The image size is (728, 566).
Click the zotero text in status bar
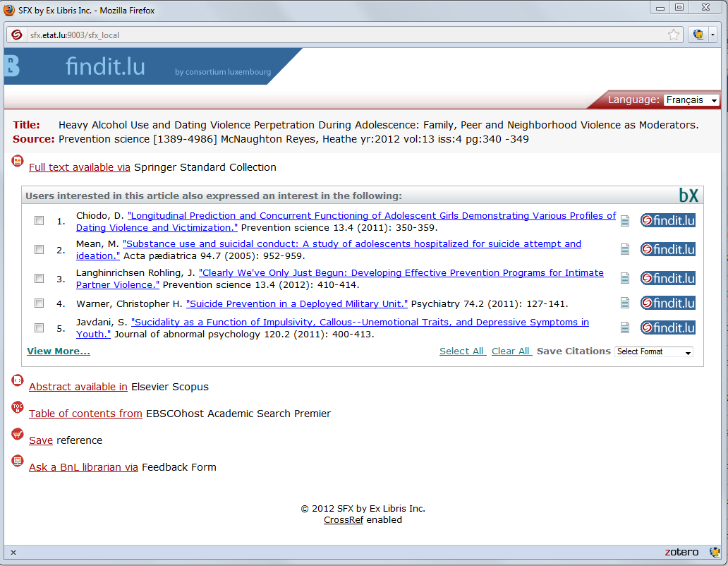(x=681, y=552)
